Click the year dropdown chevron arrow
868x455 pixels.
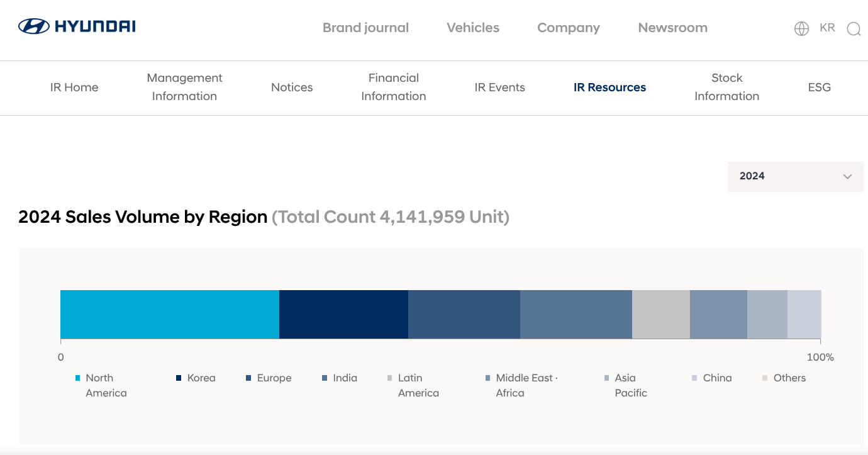coord(847,177)
